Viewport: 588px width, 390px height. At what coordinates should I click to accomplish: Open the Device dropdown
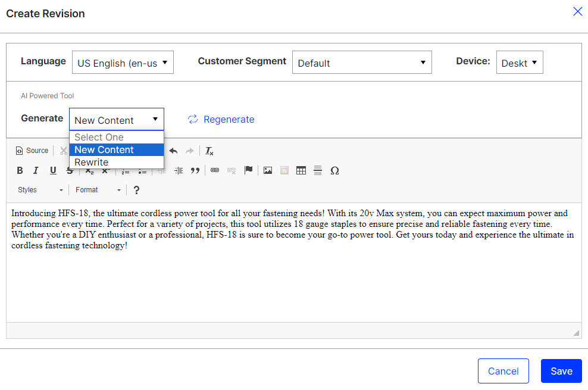pyautogui.click(x=520, y=63)
